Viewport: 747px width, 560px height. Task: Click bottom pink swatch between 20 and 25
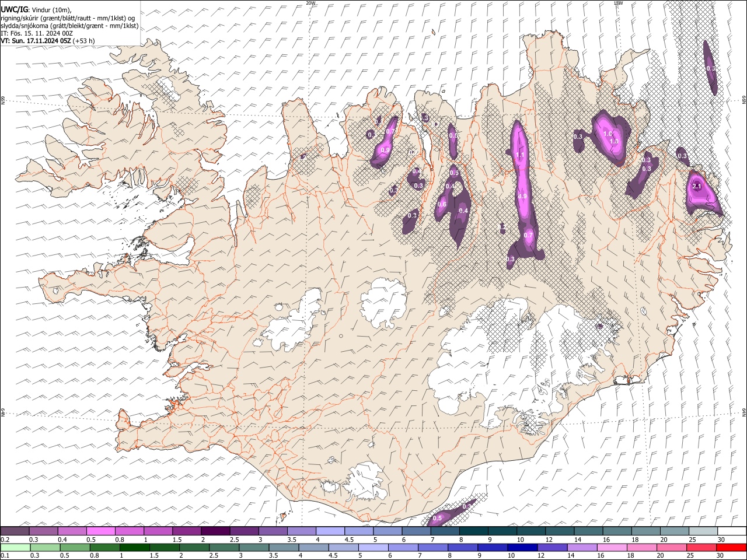pyautogui.click(x=671, y=547)
